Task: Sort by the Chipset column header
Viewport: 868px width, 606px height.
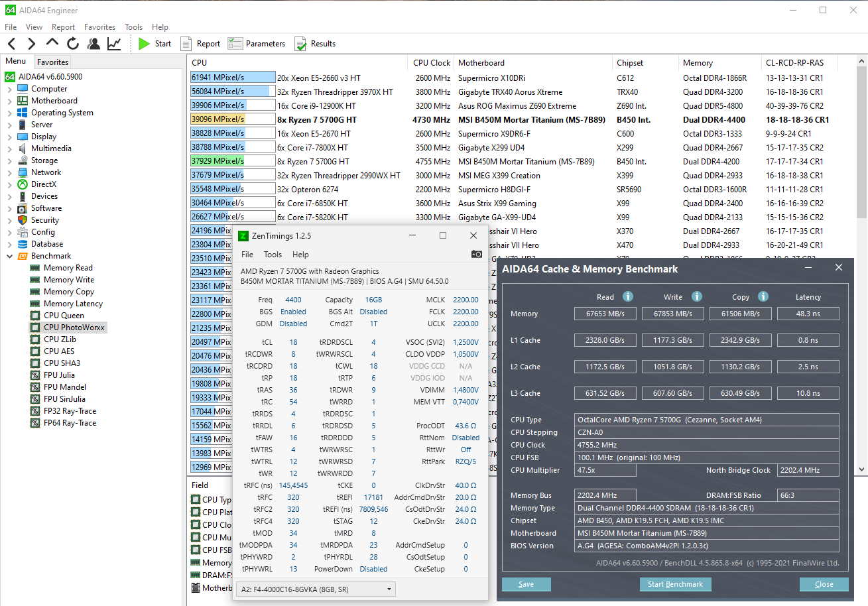Action: pos(645,63)
